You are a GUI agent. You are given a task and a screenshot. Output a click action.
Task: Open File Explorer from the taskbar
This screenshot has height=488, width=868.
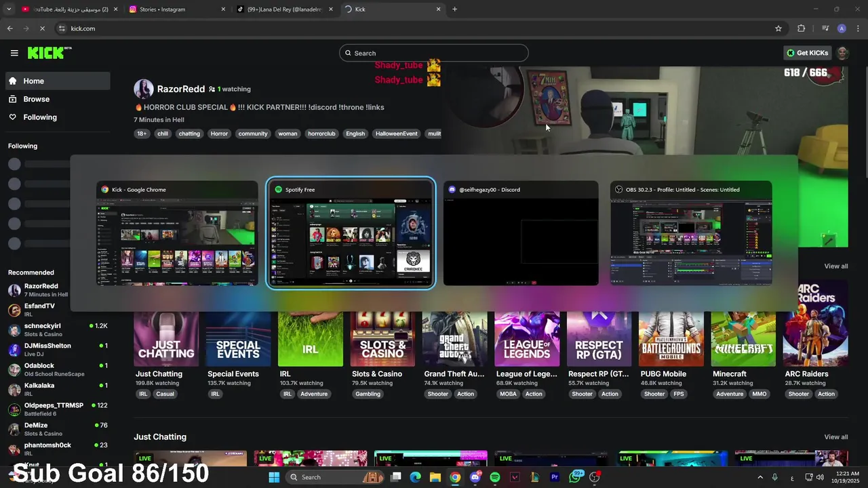click(435, 477)
